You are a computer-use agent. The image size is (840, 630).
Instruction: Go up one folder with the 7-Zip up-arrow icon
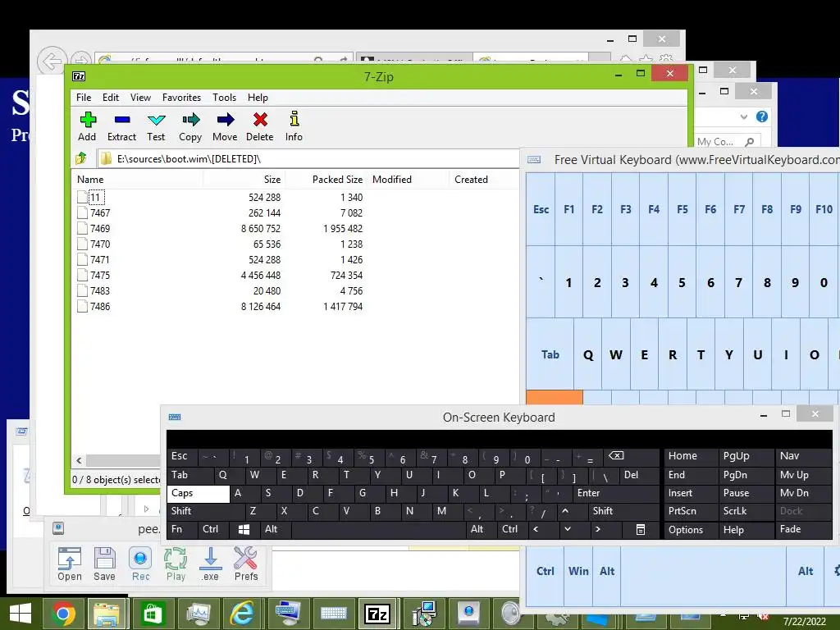81,158
